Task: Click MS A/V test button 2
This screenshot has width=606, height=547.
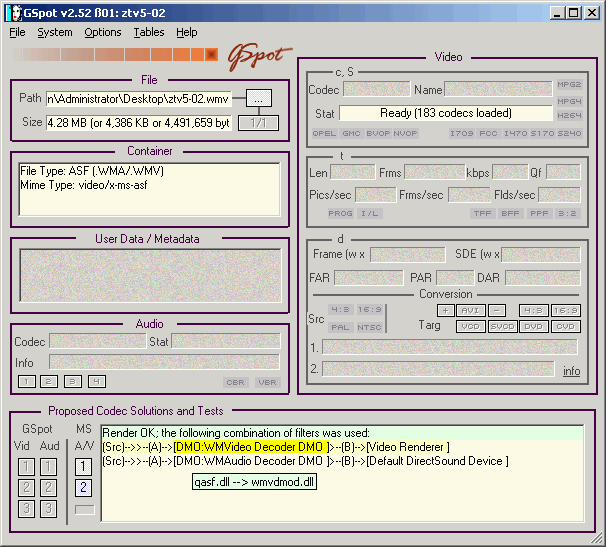Action: point(83,488)
